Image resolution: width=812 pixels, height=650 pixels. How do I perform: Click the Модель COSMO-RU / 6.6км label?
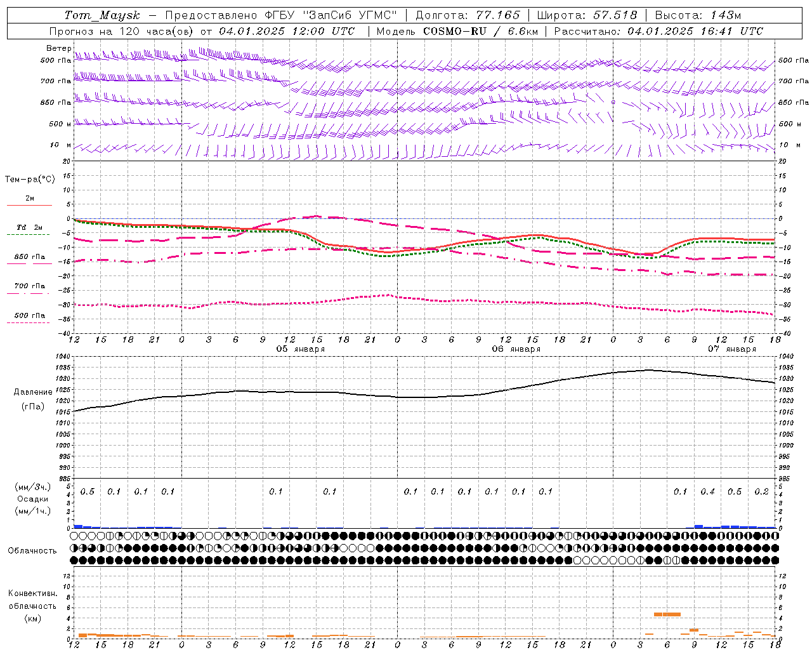click(457, 31)
